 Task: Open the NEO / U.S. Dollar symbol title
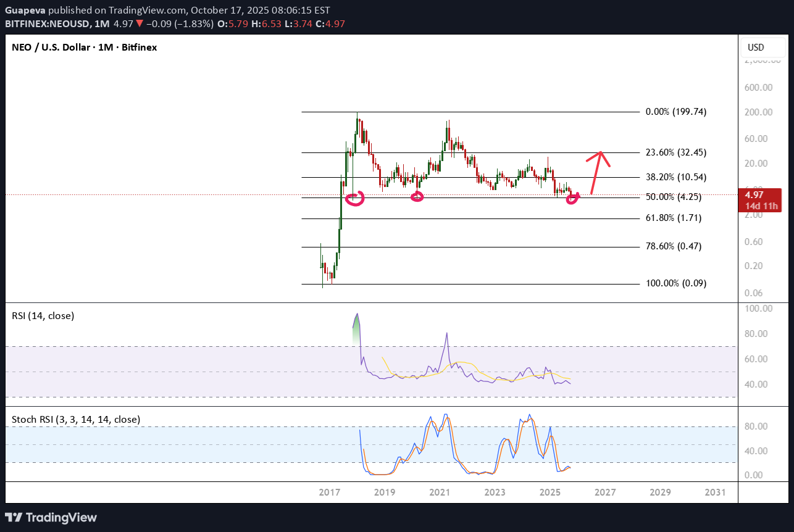point(84,48)
